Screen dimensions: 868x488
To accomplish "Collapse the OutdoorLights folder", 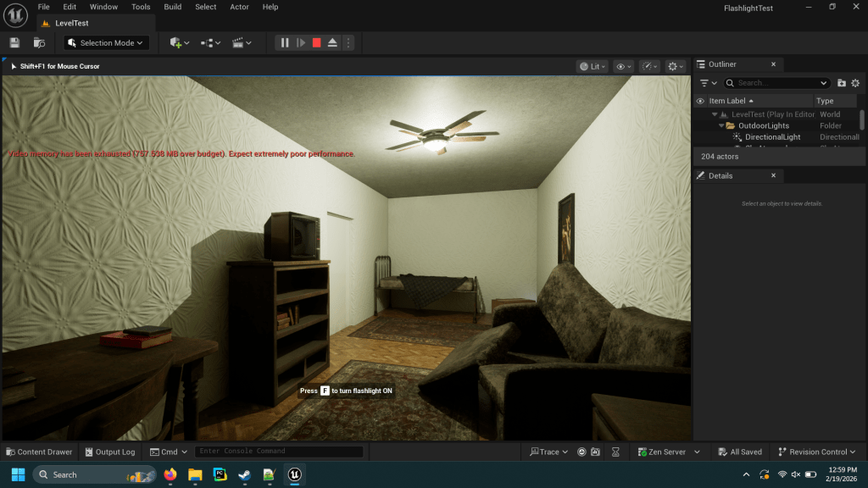I will [721, 125].
